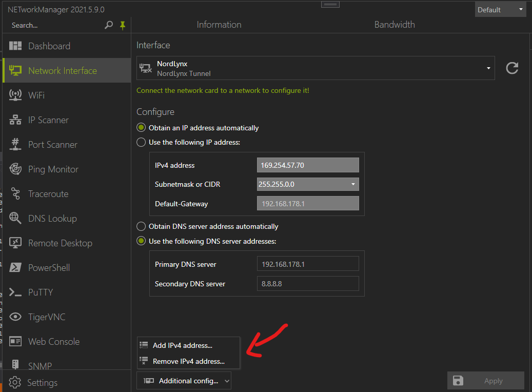Open the Traceroute view

[67, 193]
